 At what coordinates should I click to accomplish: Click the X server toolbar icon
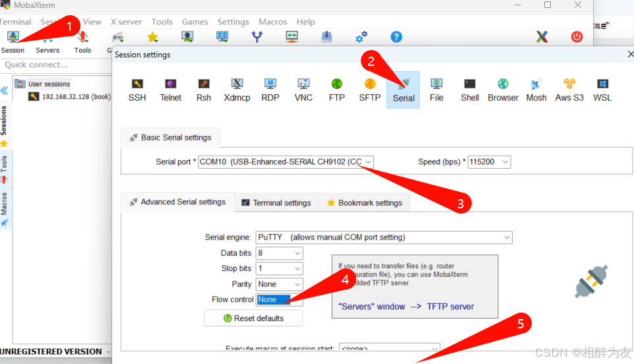tap(542, 37)
